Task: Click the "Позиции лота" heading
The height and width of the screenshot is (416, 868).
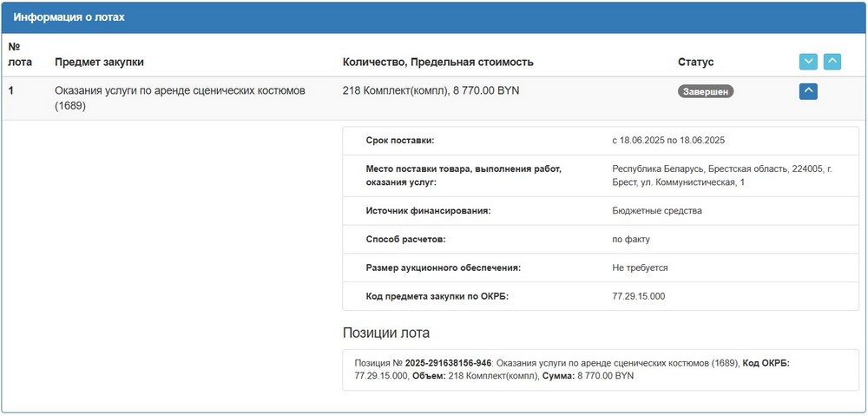Action: point(385,333)
